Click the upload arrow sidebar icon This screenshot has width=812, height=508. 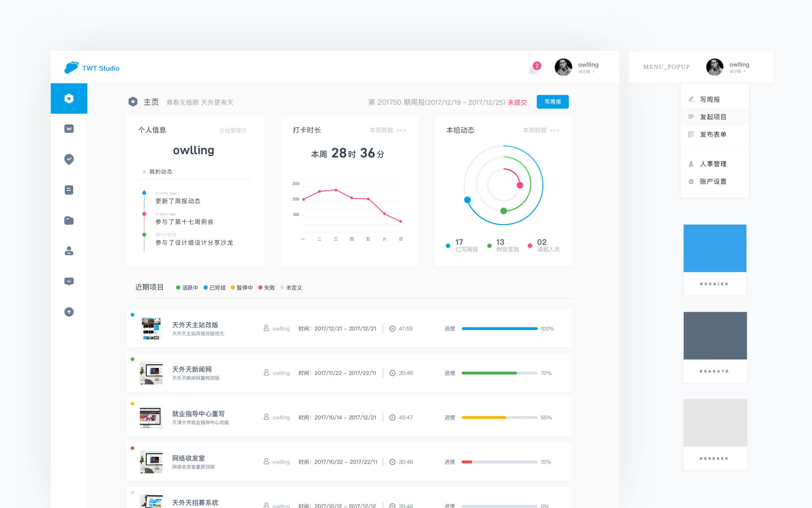click(x=69, y=312)
